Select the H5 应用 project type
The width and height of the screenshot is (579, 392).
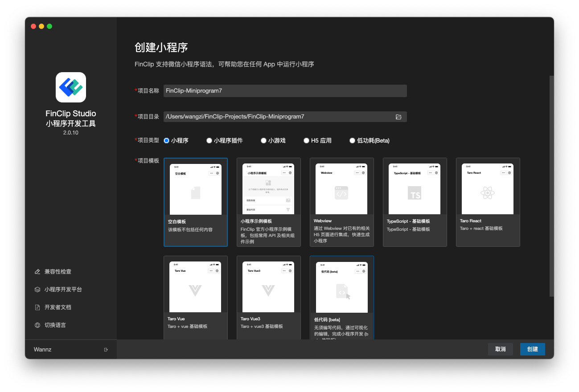coord(306,140)
